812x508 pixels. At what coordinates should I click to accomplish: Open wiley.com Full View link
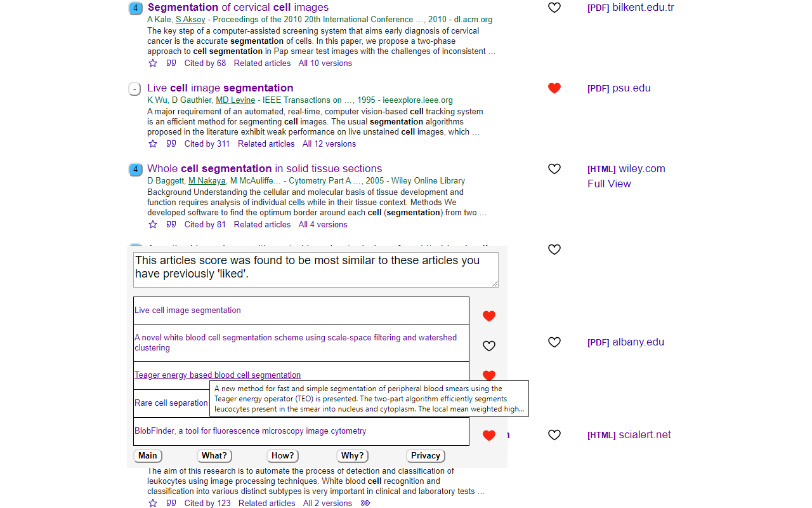[609, 184]
